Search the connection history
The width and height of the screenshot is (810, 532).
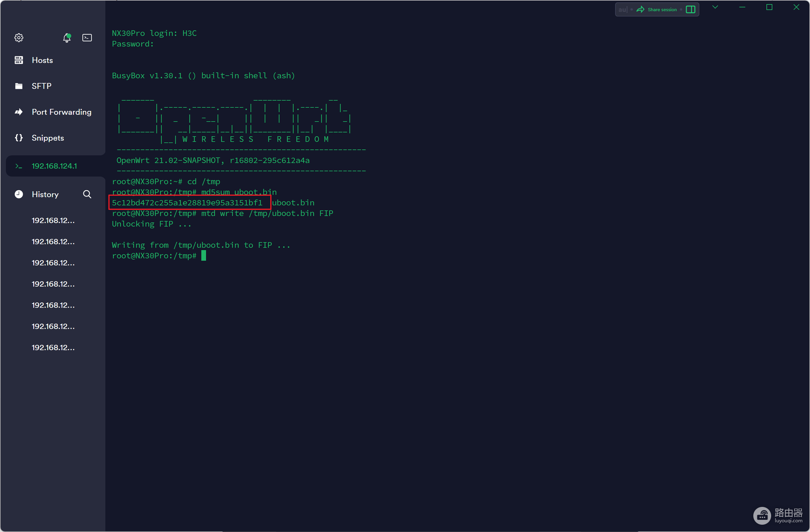[87, 194]
